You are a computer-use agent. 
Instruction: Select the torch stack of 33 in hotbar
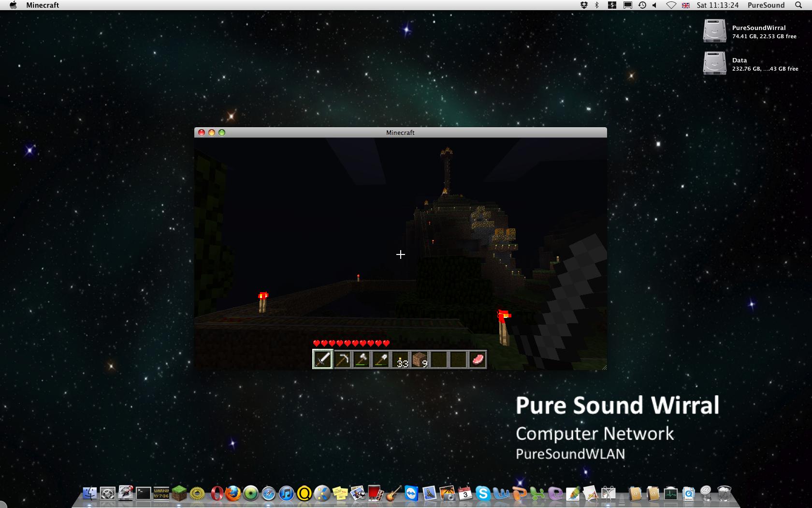[400, 359]
